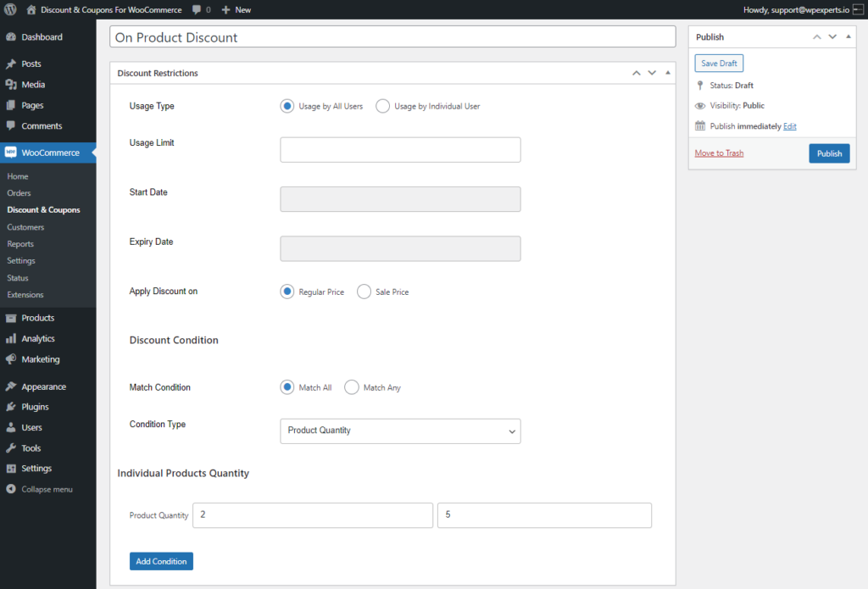868x589 pixels.
Task: Open the Condition Type dropdown
Action: click(x=400, y=431)
